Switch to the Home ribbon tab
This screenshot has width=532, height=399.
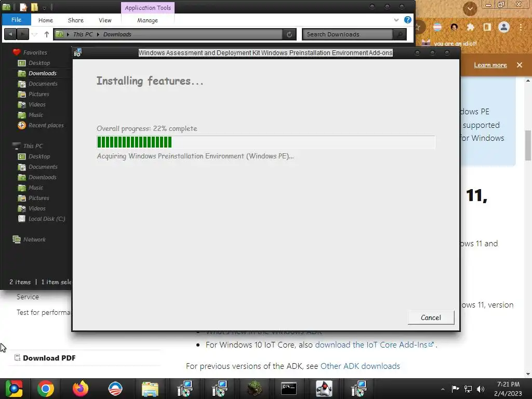(46, 20)
